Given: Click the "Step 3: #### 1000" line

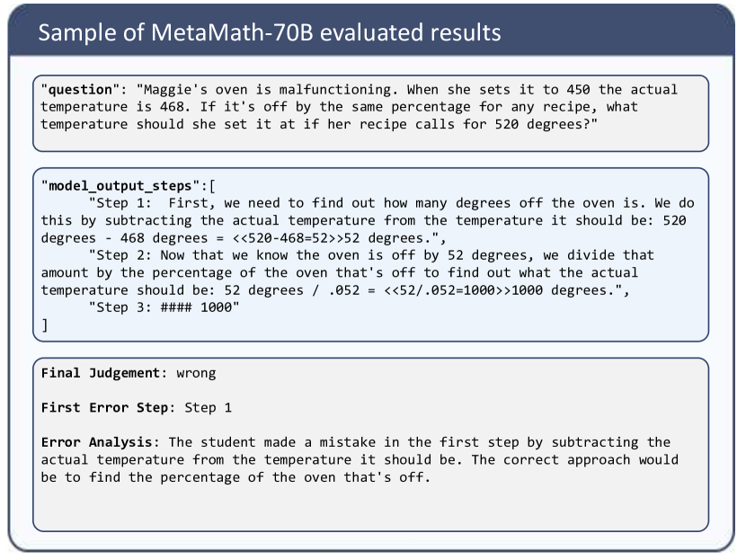Looking at the screenshot, I should click(164, 307).
